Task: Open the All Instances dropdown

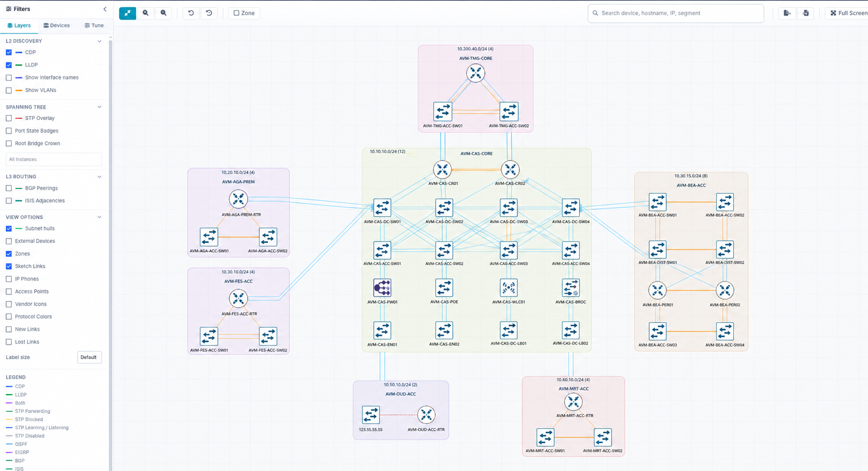Action: click(54, 160)
